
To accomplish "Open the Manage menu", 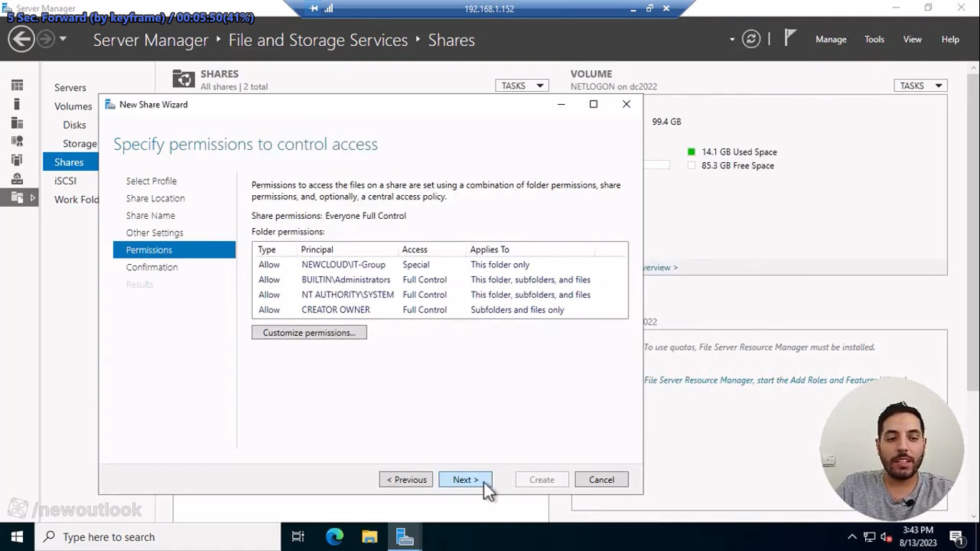I will coord(831,39).
